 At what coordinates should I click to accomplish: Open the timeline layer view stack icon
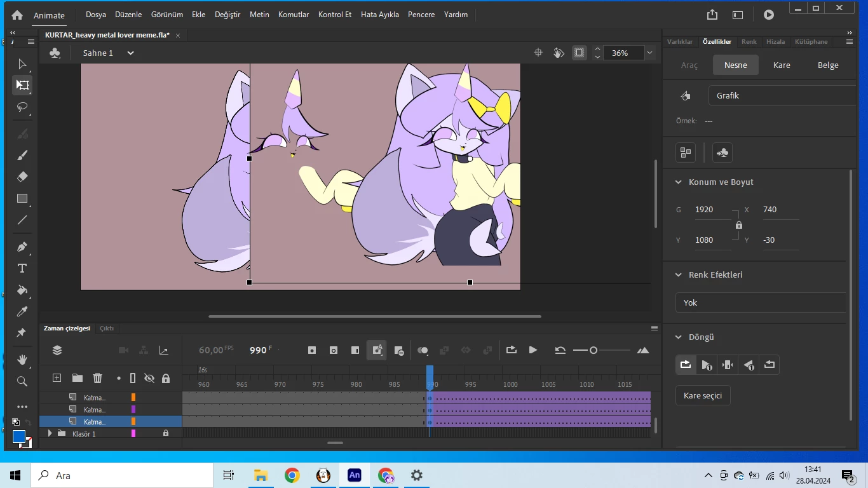coord(57,350)
